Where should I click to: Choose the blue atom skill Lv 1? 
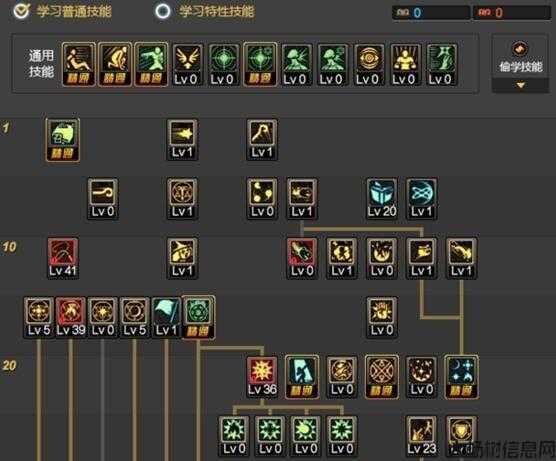(x=421, y=199)
